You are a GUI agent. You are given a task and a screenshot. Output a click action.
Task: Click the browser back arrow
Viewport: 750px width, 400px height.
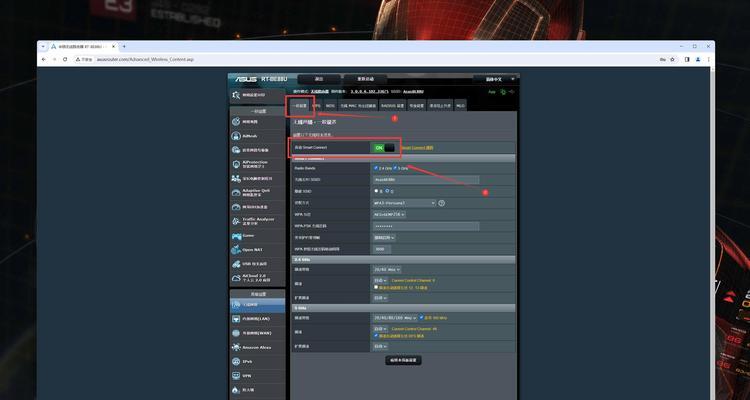pyautogui.click(x=44, y=59)
